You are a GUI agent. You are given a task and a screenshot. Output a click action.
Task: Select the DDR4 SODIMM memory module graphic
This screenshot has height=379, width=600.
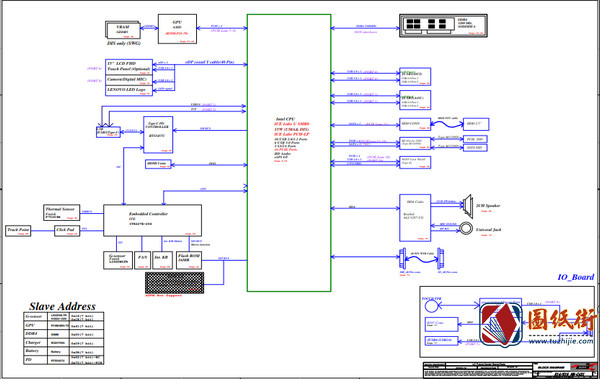(x=443, y=26)
